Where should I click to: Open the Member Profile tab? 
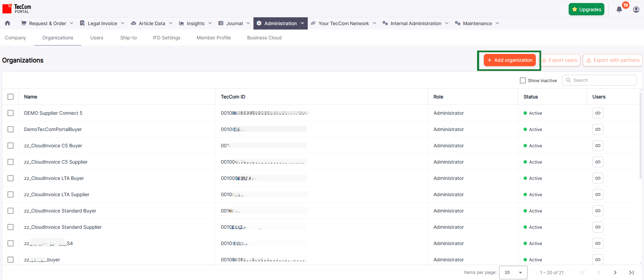click(214, 38)
